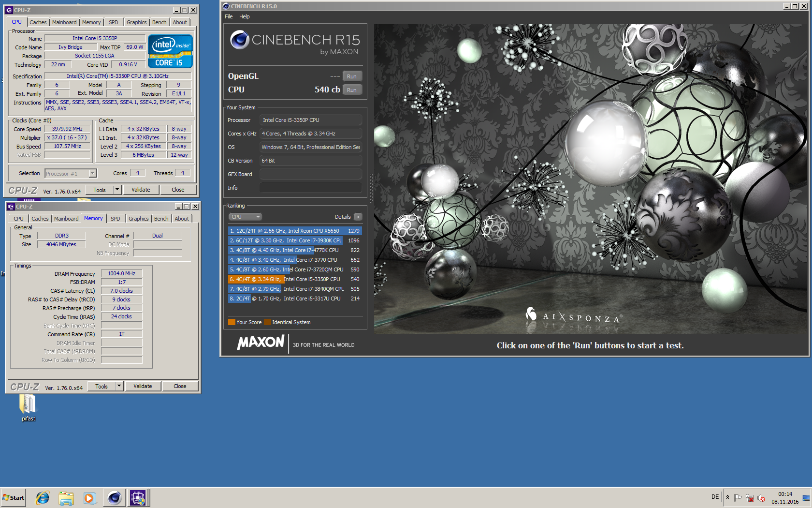
Task: Switch to Memory tab in top CPU-Z window
Action: [91, 22]
